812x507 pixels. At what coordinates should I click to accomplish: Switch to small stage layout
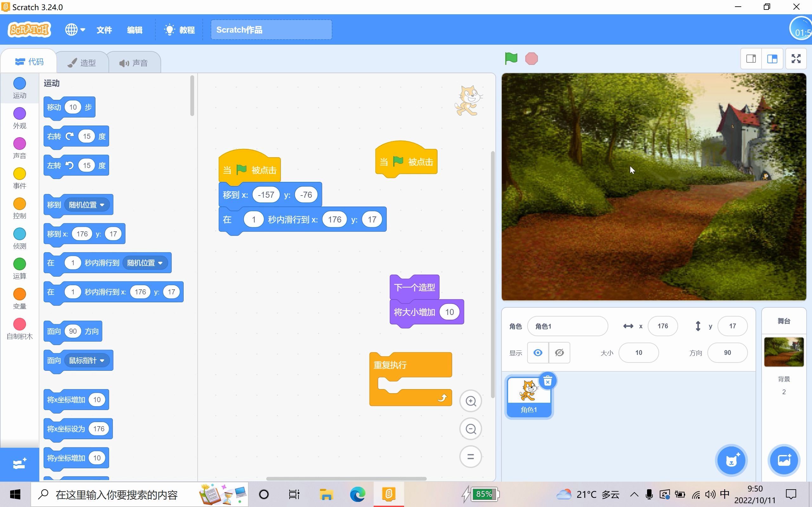[751, 59]
